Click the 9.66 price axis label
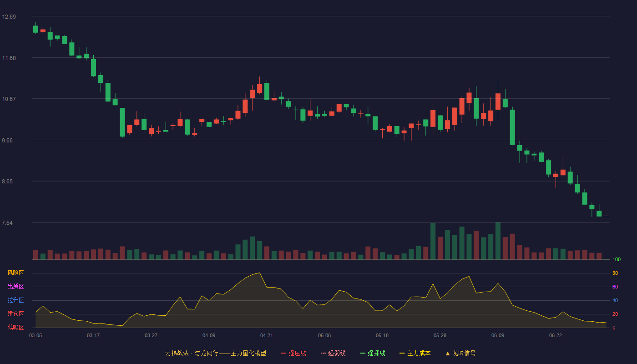This screenshot has width=637, height=364. click(8, 141)
